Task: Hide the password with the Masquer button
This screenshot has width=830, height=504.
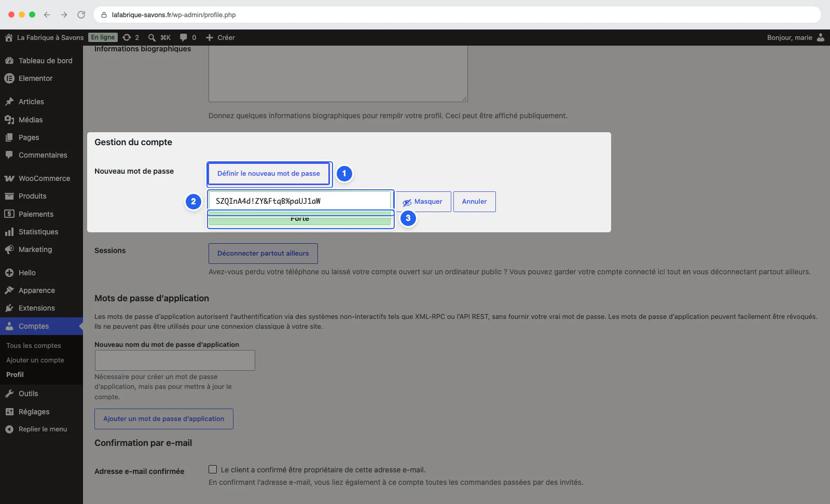Action: [x=423, y=202]
